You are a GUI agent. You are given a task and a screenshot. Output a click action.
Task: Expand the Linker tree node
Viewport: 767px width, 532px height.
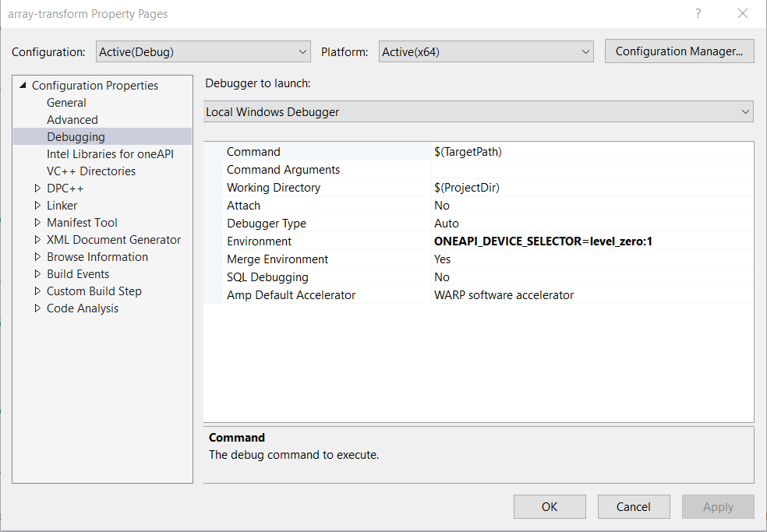pyautogui.click(x=38, y=206)
